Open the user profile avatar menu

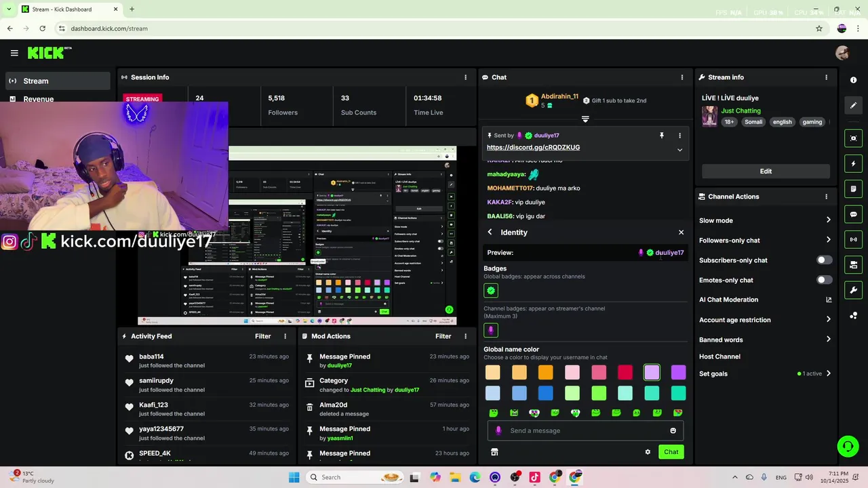coord(842,53)
